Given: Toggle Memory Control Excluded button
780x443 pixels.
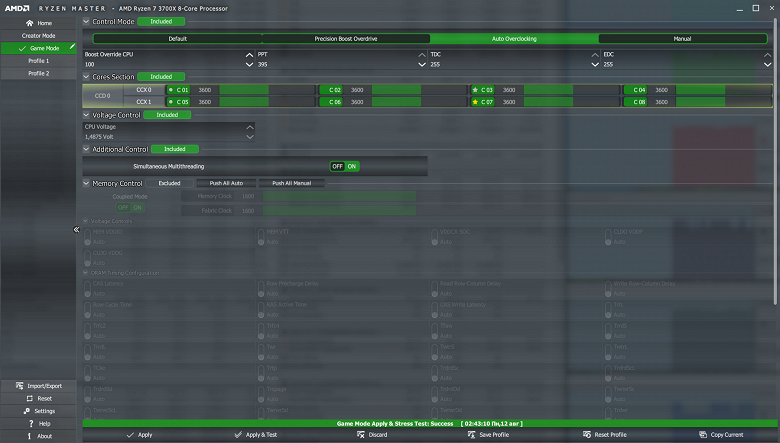Looking at the screenshot, I should (170, 183).
